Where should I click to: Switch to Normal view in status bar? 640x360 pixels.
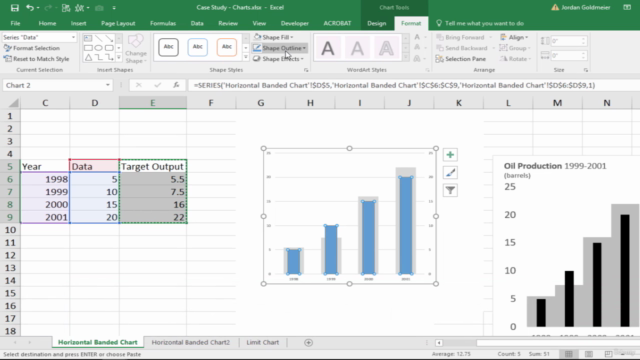(569, 354)
